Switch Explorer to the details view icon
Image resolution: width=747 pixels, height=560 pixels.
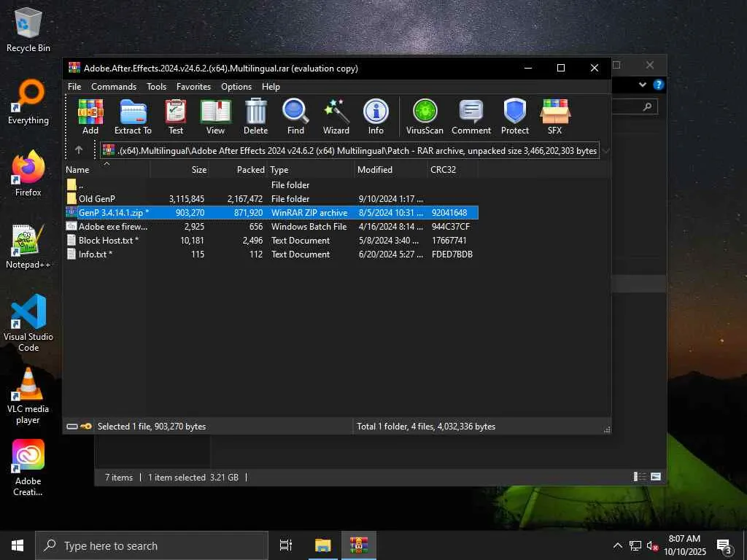pyautogui.click(x=639, y=477)
